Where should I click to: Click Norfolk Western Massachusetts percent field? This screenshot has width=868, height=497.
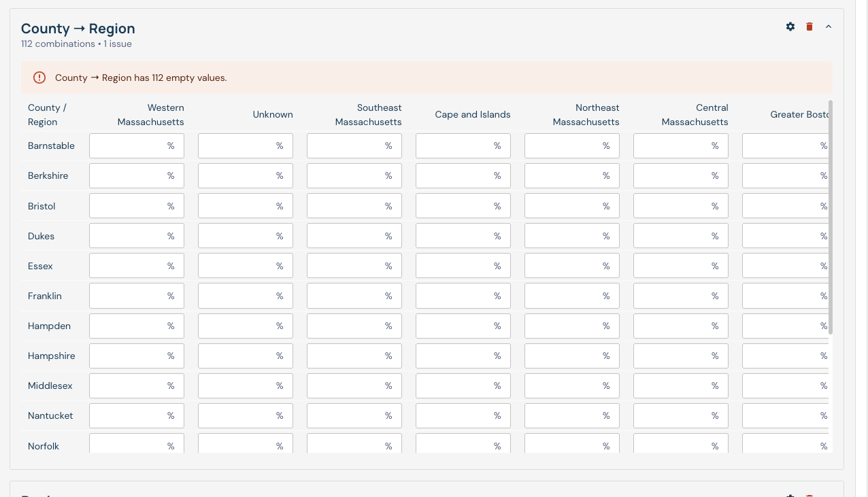137,443
